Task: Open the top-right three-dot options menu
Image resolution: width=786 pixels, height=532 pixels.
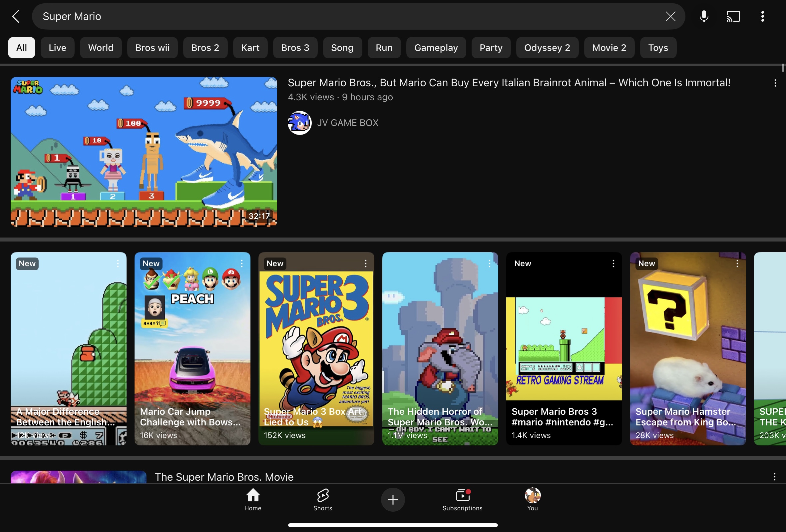Action: [x=762, y=16]
